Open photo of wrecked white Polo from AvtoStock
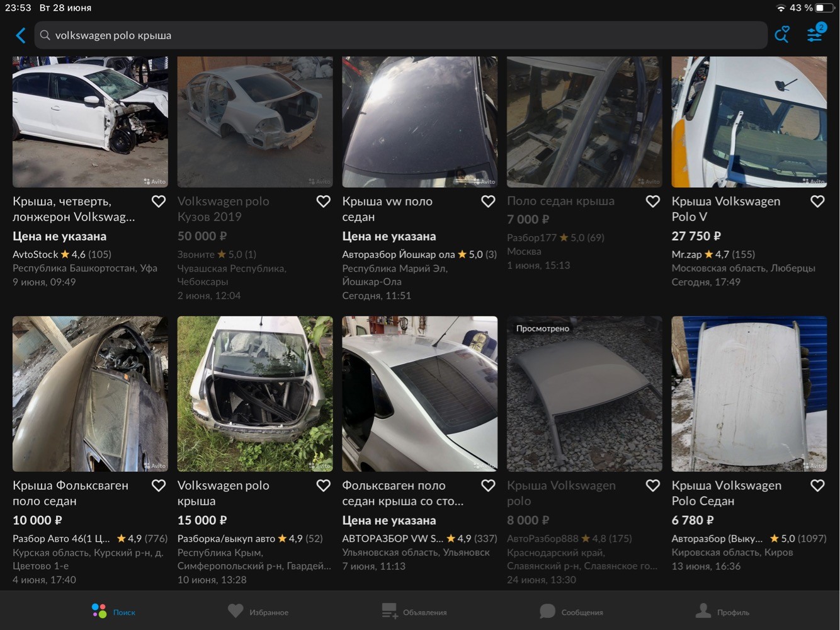The image size is (840, 630). (90, 122)
